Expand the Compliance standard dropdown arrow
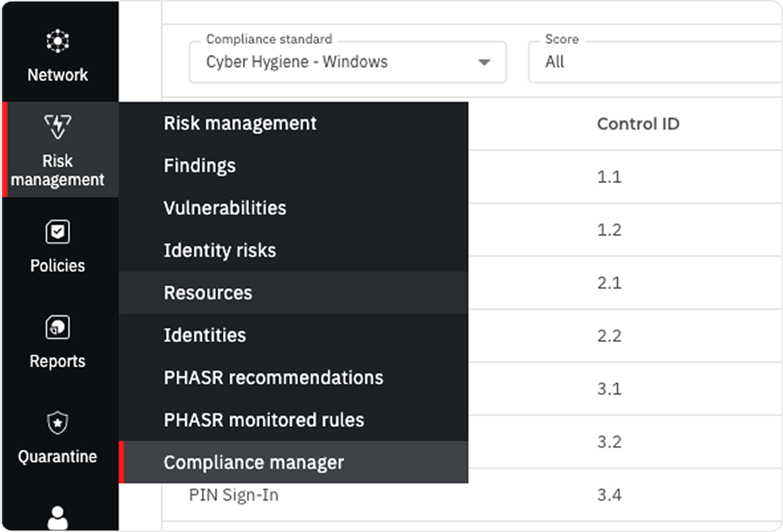This screenshot has width=783, height=532. coord(484,62)
